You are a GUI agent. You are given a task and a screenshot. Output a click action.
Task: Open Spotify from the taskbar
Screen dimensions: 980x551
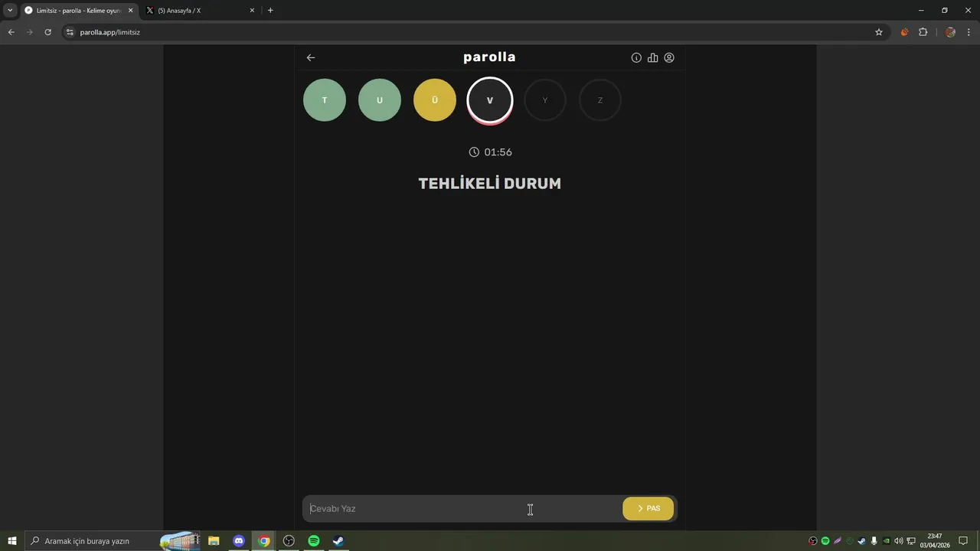[313, 541]
